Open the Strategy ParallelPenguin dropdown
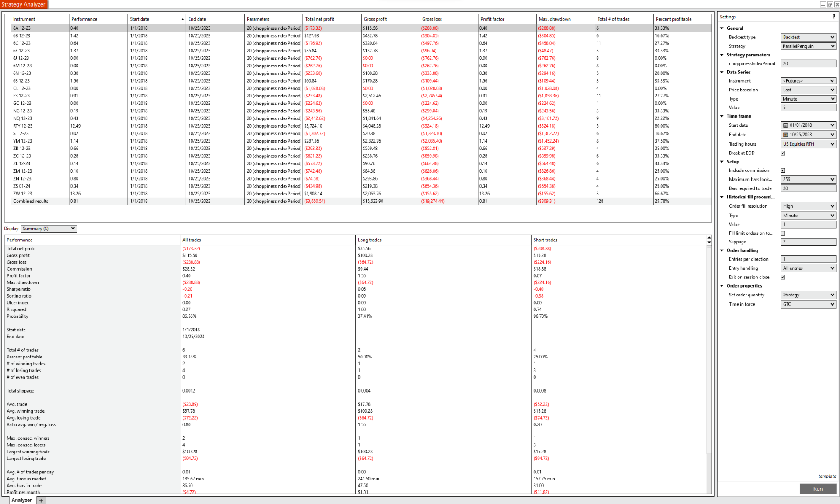The image size is (840, 504). 808,46
